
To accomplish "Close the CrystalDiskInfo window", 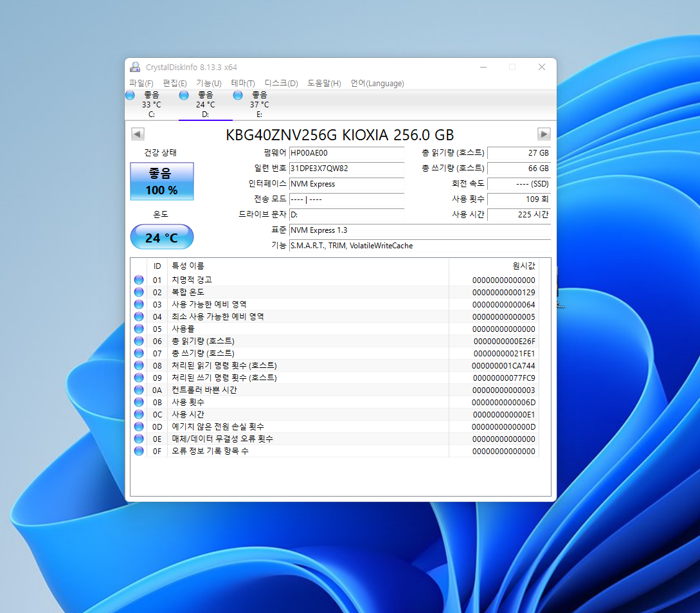I will click(x=541, y=67).
